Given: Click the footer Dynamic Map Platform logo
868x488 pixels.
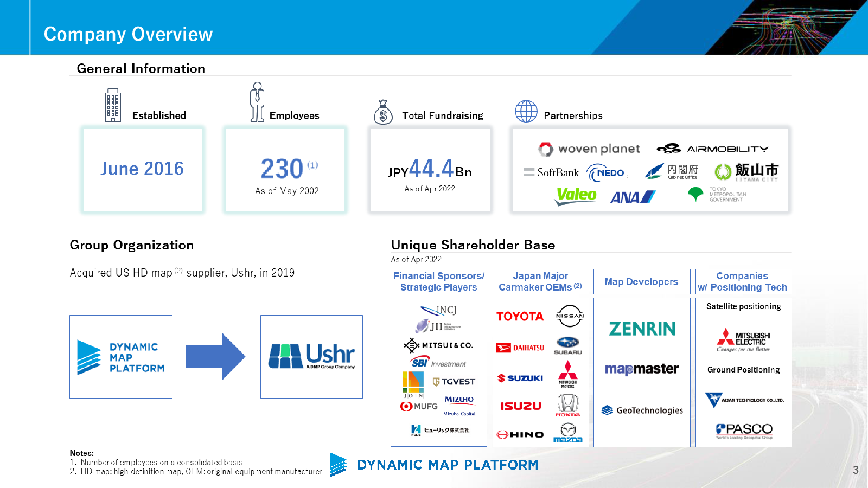Looking at the screenshot, I should (x=435, y=465).
